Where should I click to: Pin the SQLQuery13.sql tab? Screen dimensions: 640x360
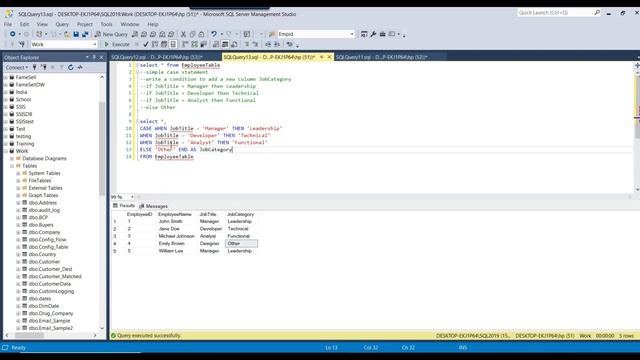(x=322, y=57)
